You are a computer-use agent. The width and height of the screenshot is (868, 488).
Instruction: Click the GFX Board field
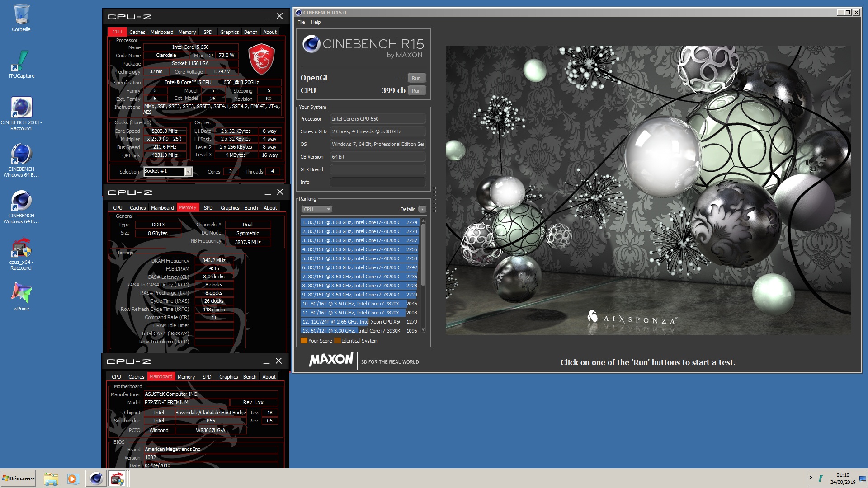coord(377,169)
